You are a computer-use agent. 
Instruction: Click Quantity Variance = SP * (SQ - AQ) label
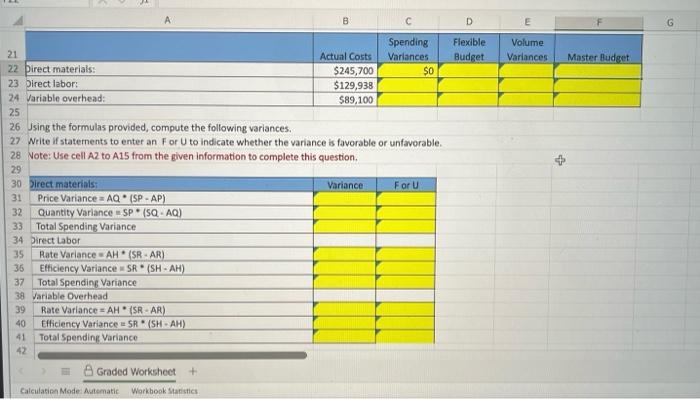pos(110,212)
